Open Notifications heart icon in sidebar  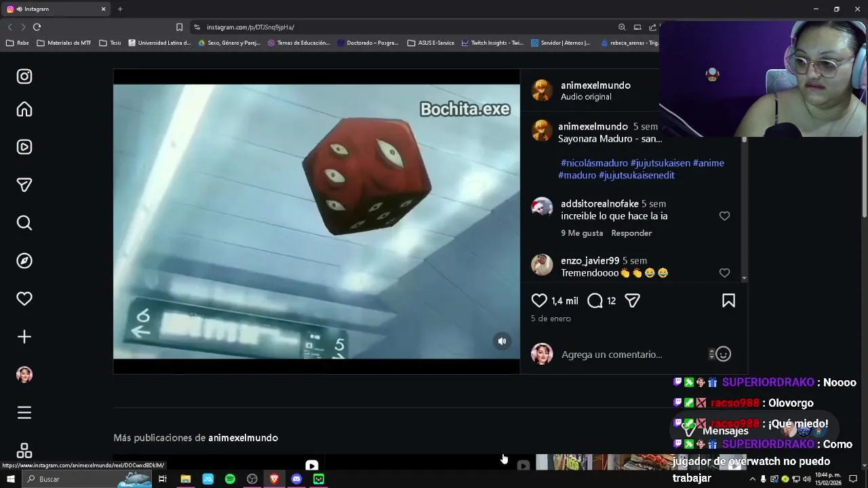pos(24,299)
